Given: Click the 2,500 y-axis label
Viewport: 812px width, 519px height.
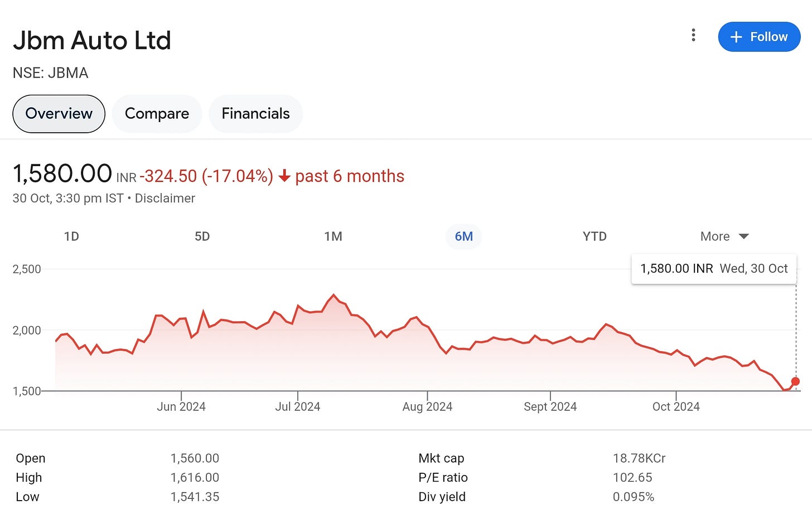Looking at the screenshot, I should pyautogui.click(x=27, y=269).
